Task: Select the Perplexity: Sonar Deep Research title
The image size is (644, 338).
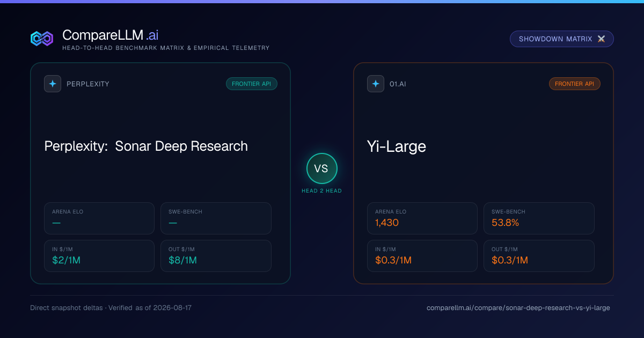Action: click(146, 146)
